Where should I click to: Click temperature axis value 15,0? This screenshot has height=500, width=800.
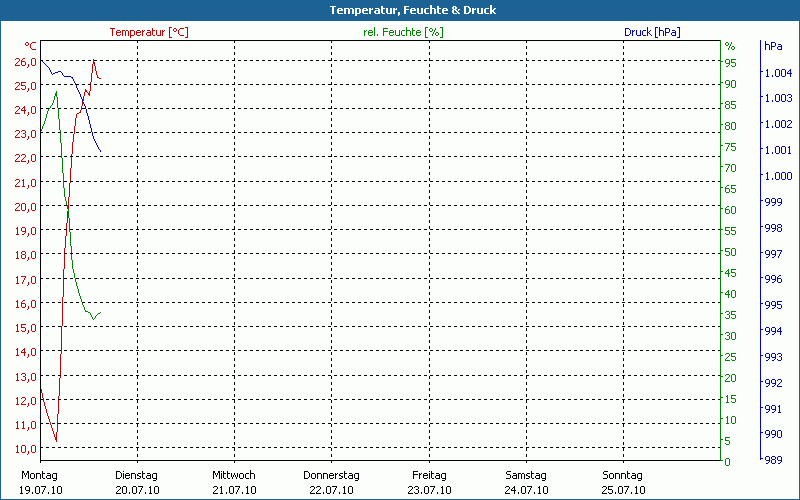click(26, 328)
